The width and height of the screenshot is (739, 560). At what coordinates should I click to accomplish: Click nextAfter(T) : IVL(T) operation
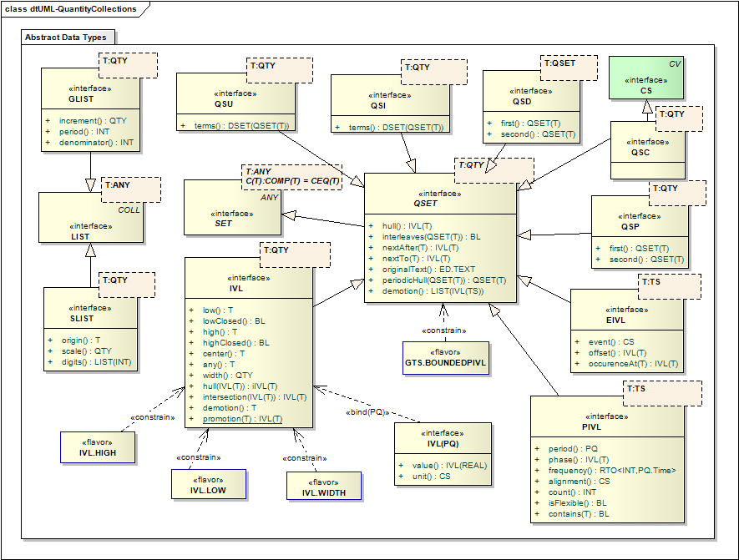420,247
